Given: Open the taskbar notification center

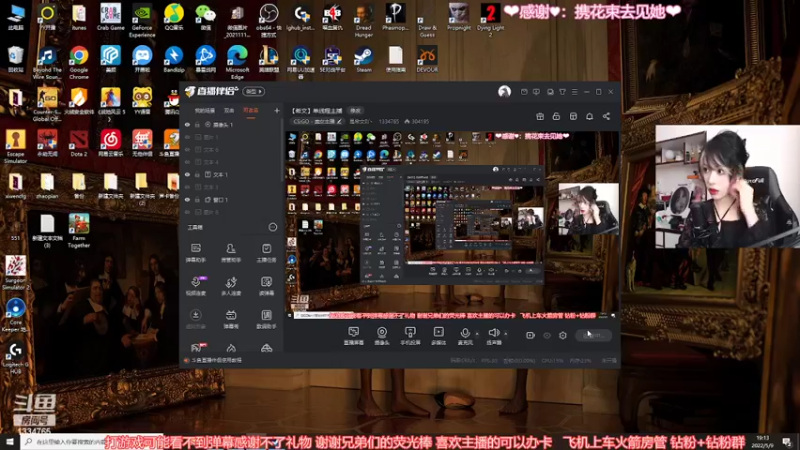Looking at the screenshot, I should coord(787,441).
